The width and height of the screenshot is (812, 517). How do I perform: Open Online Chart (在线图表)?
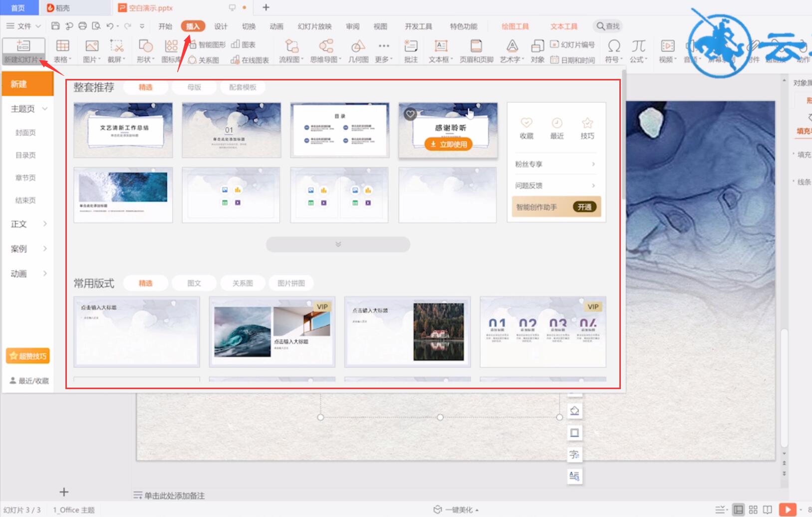point(250,60)
